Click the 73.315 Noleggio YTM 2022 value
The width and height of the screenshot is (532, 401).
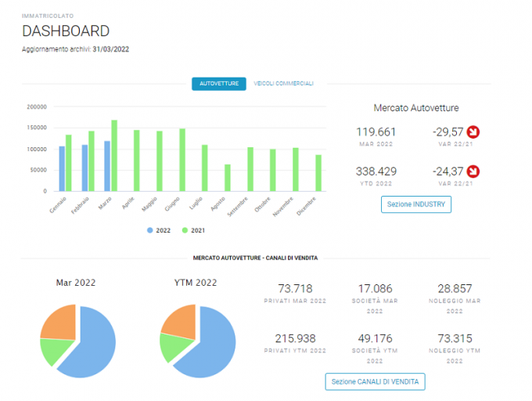[x=455, y=338]
